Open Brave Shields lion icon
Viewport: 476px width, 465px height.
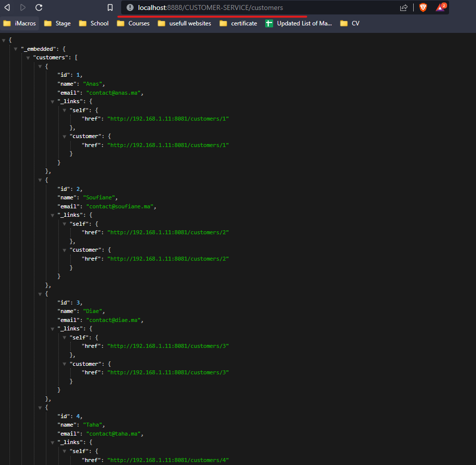click(423, 7)
